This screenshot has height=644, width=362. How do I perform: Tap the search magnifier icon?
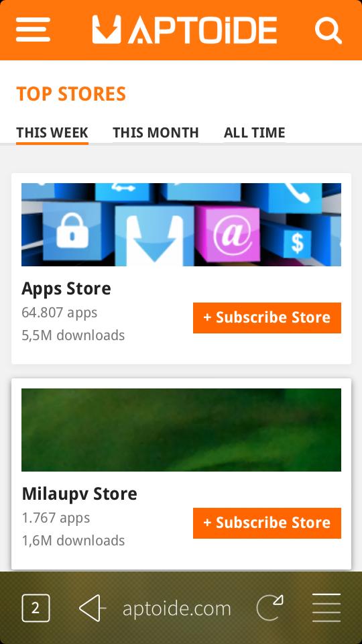click(328, 30)
